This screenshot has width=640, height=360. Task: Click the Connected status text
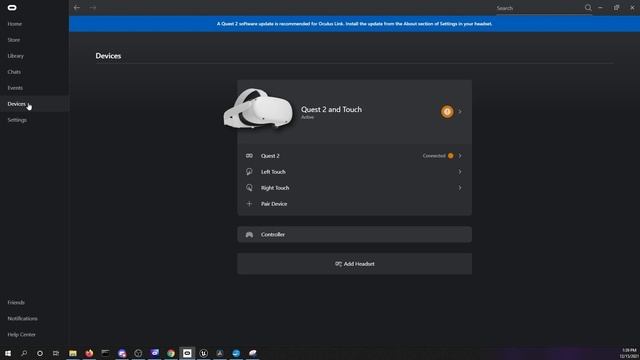[x=434, y=156]
